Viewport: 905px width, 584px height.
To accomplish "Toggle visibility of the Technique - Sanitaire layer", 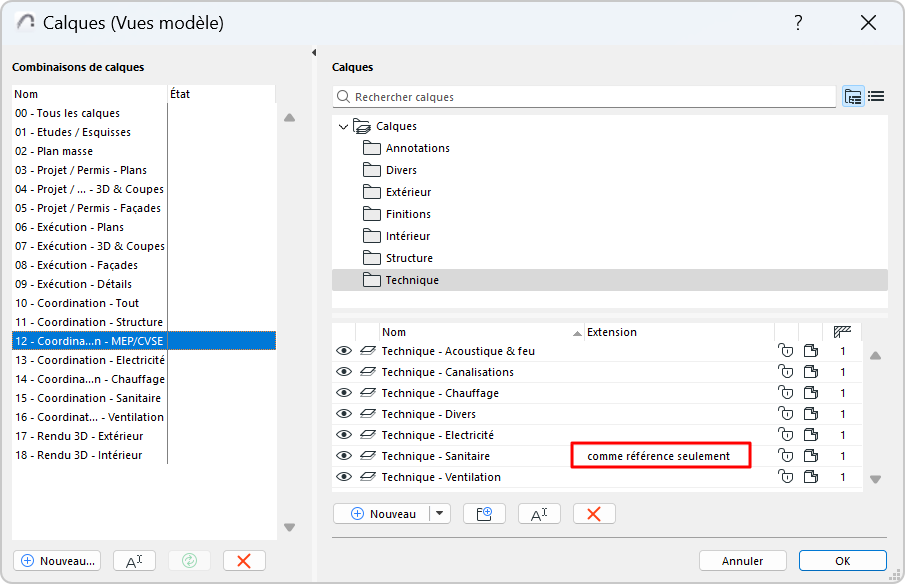I will pos(344,456).
